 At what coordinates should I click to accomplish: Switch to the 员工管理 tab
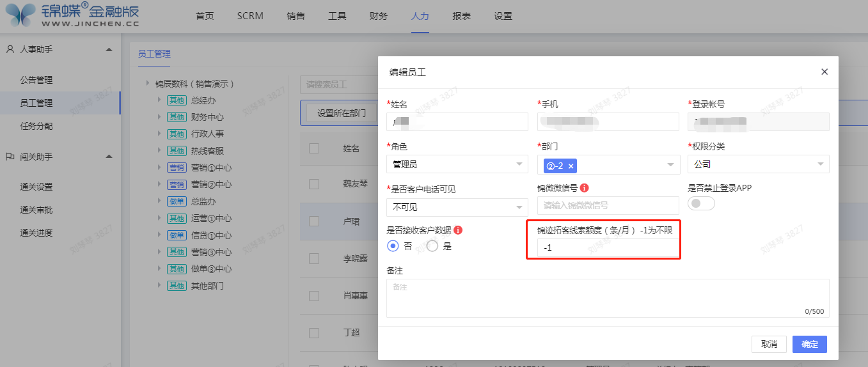(154, 54)
